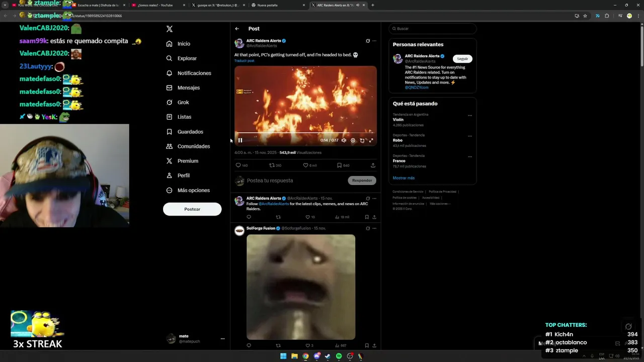Pause the fire video
Viewport: 644px width, 362px height.
point(240,140)
